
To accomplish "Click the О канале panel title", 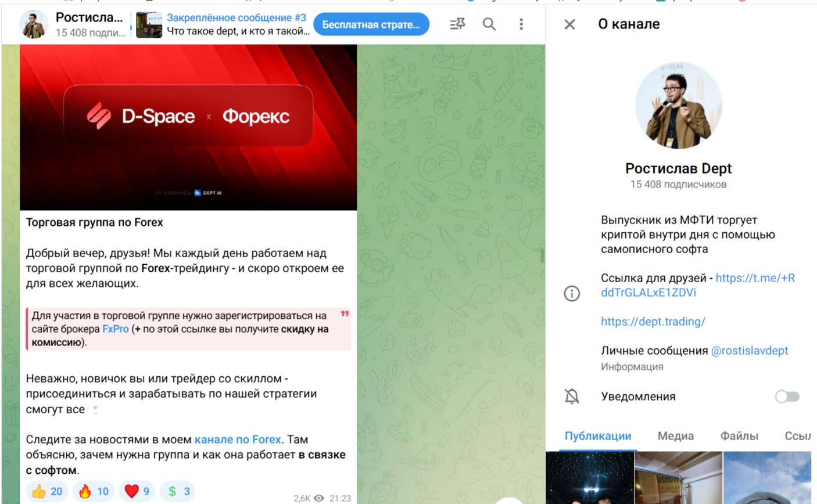I will [x=629, y=24].
